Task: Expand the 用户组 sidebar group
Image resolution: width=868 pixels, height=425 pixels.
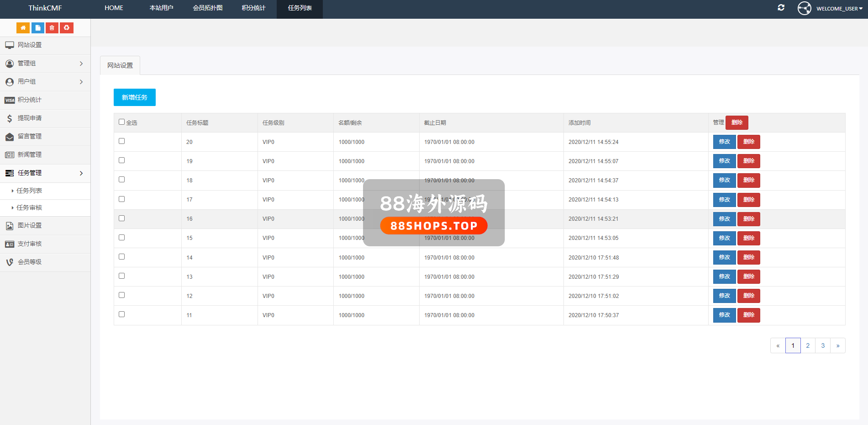Action: point(45,82)
